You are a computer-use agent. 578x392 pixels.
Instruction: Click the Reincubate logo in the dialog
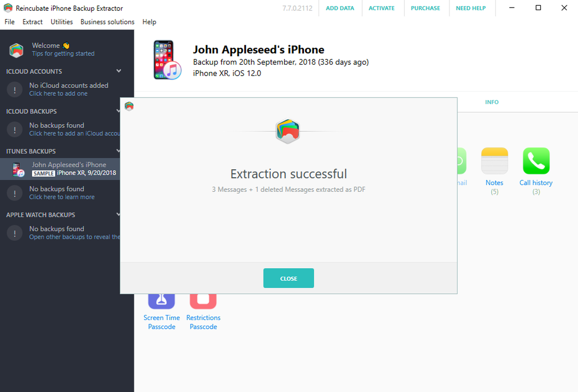(x=288, y=132)
